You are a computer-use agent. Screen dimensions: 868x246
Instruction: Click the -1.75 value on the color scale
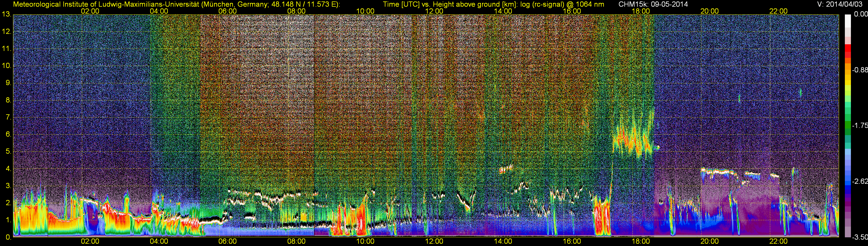pyautogui.click(x=860, y=126)
